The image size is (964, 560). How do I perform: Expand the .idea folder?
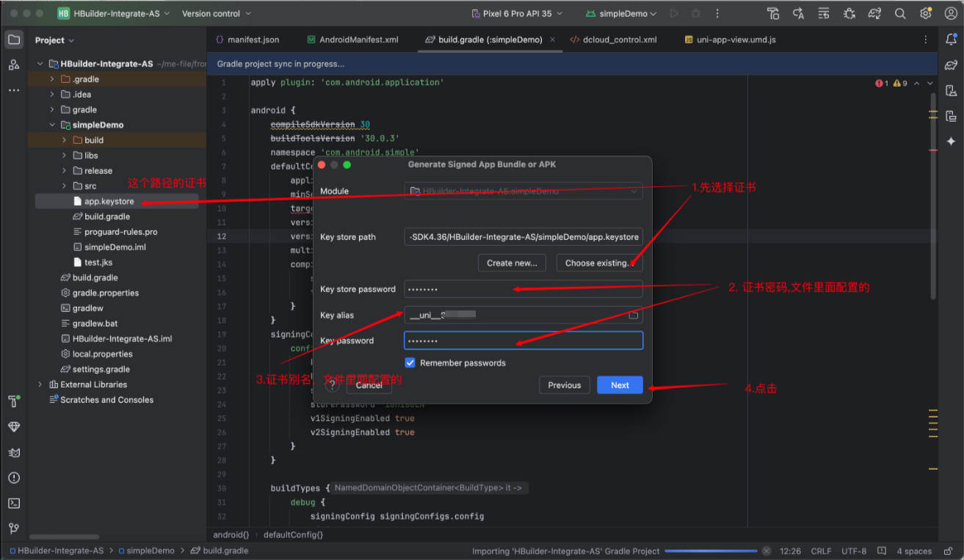click(x=52, y=94)
